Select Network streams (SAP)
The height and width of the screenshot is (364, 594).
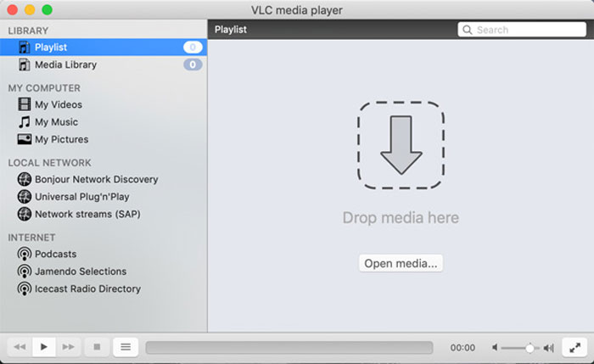87,214
